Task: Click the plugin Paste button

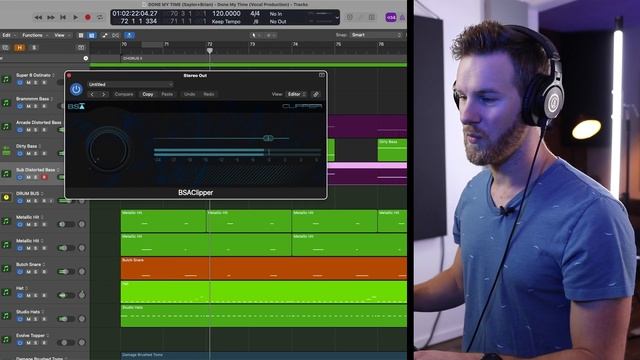Action: (x=167, y=94)
